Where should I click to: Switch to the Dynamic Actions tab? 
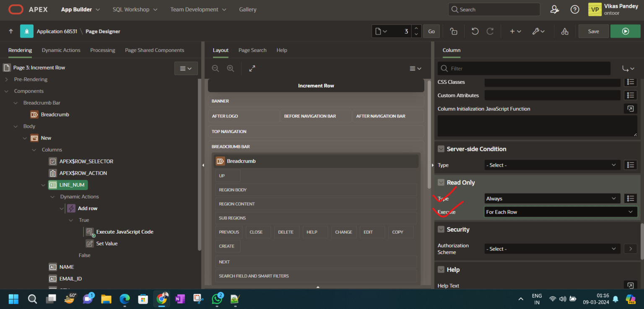[x=61, y=50]
